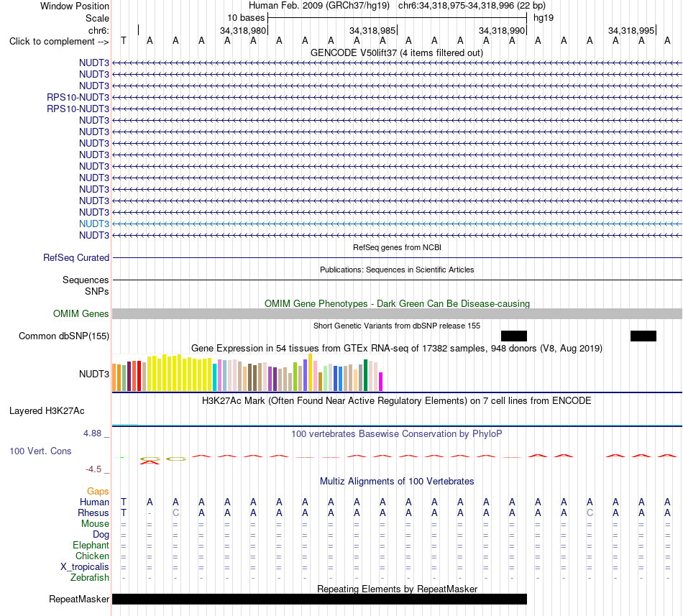Screen dimensions: 683x616
Task: Open the OMIM Gene Phenotypes track title
Action: (x=397, y=303)
